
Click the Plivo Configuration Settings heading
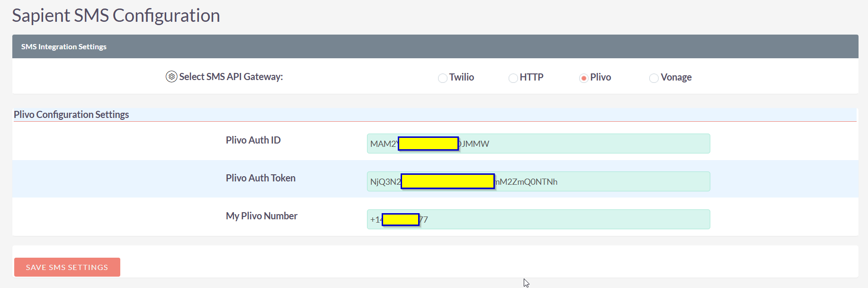click(x=72, y=115)
